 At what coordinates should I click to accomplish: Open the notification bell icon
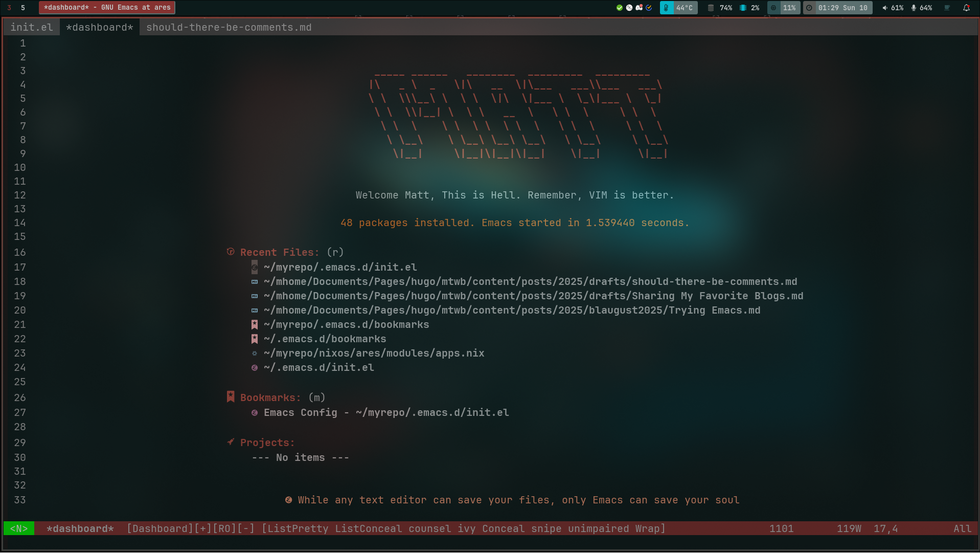pyautogui.click(x=966, y=8)
